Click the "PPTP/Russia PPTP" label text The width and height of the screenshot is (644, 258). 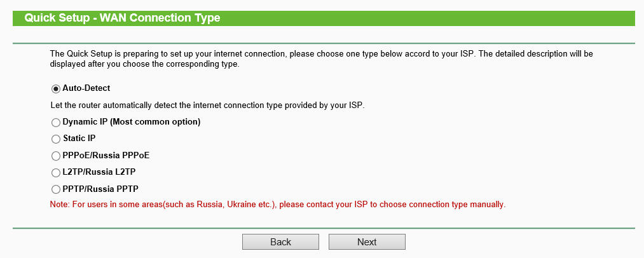[x=100, y=189]
